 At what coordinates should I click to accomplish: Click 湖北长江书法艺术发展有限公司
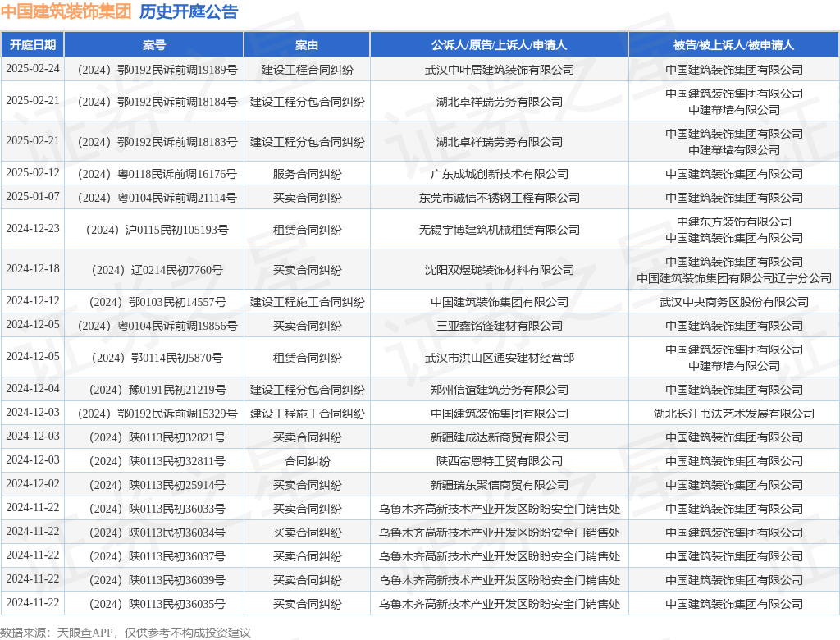tap(733, 413)
